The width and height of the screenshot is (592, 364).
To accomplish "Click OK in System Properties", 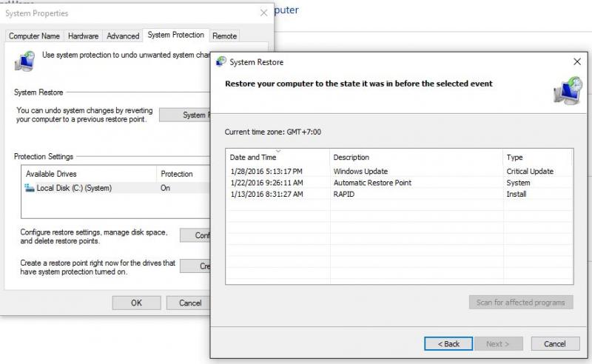I will click(136, 303).
